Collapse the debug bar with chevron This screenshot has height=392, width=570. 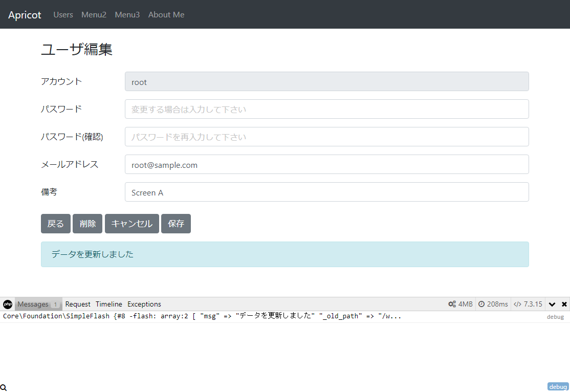point(552,304)
